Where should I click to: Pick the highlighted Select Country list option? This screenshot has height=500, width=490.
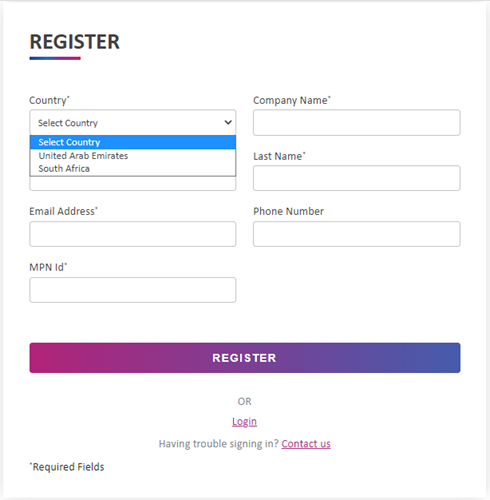click(133, 142)
